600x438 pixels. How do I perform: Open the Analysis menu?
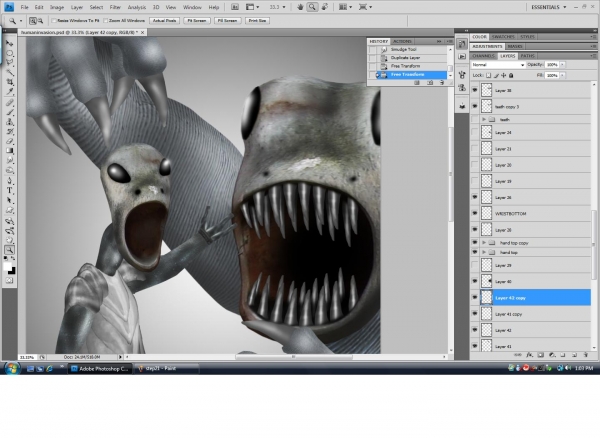click(x=137, y=7)
